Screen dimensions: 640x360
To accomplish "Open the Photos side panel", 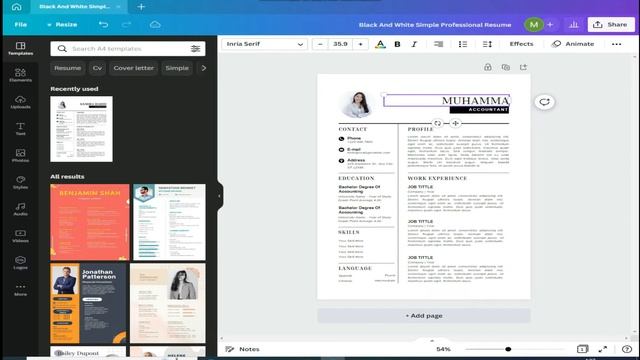I will pyautogui.click(x=20, y=156).
